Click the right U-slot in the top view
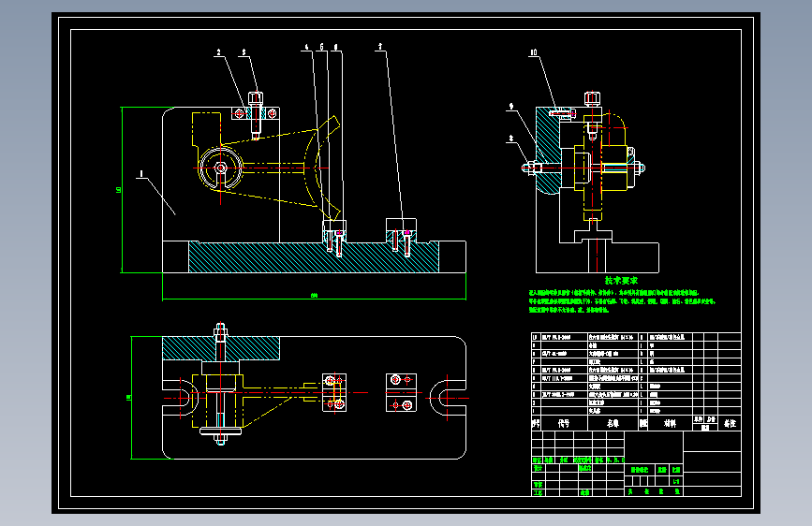The image size is (812, 526). pyautogui.click(x=447, y=398)
